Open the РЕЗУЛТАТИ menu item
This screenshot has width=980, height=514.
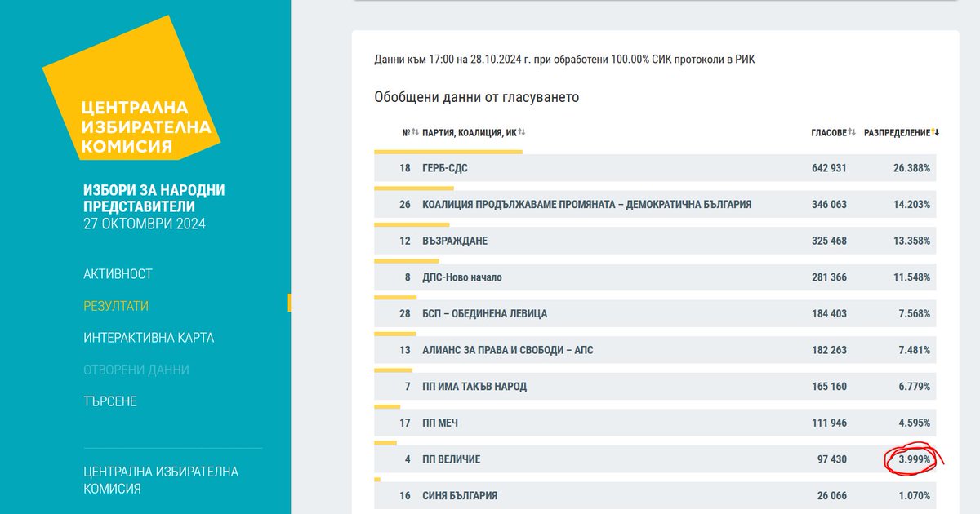[116, 306]
